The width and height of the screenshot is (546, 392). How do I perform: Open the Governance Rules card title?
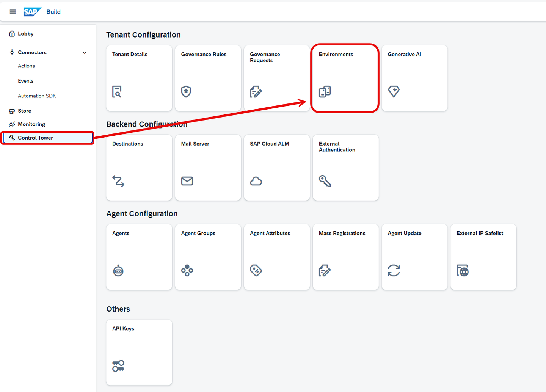point(204,54)
